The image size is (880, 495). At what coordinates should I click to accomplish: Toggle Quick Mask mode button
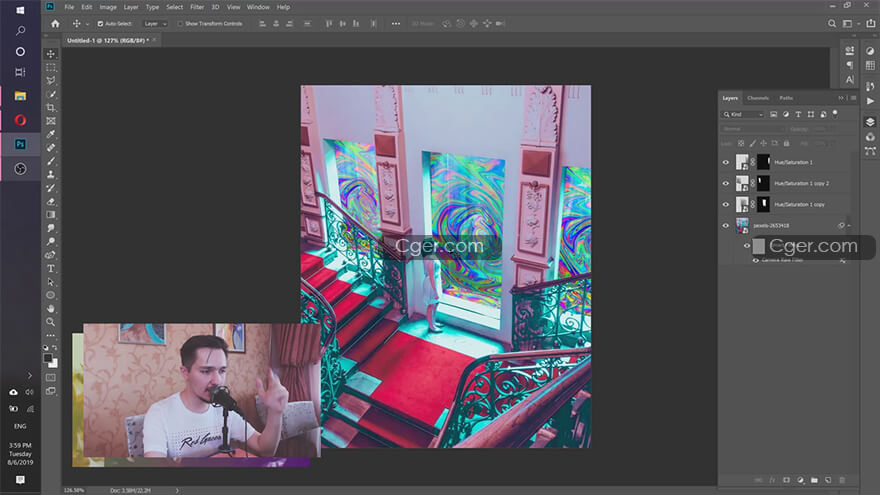[51, 378]
